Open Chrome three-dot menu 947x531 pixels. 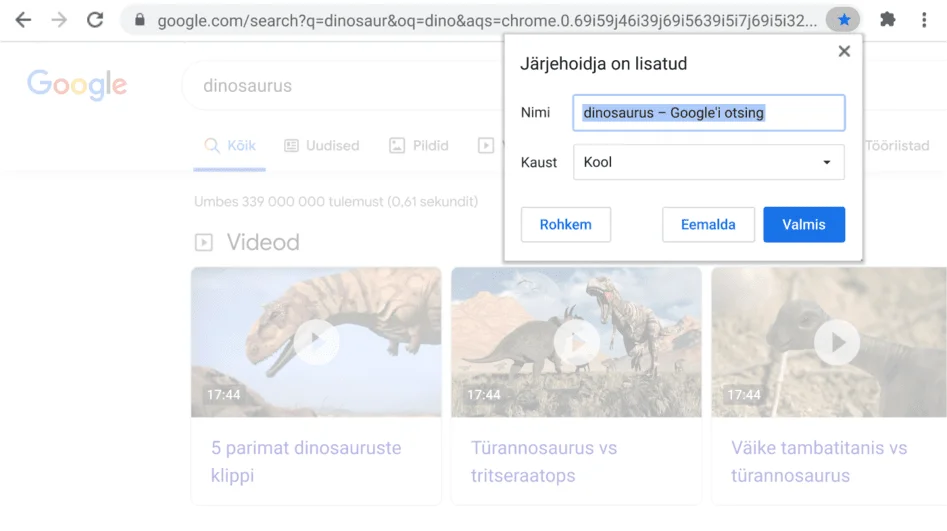tap(924, 20)
